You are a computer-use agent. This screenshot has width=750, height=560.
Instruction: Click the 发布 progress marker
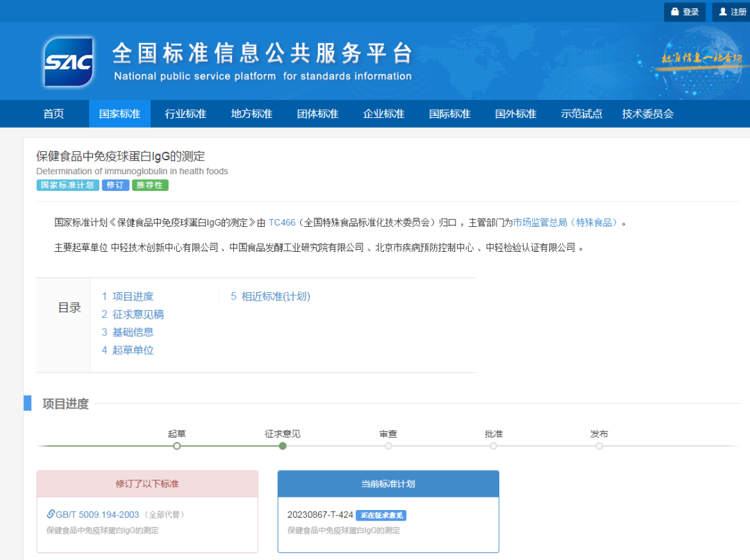point(599,446)
